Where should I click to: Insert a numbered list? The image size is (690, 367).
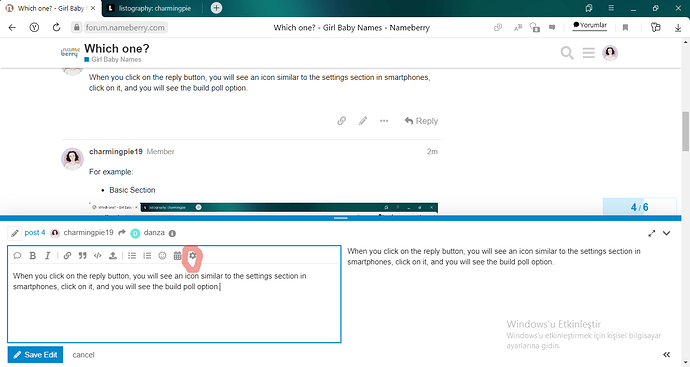click(x=147, y=256)
